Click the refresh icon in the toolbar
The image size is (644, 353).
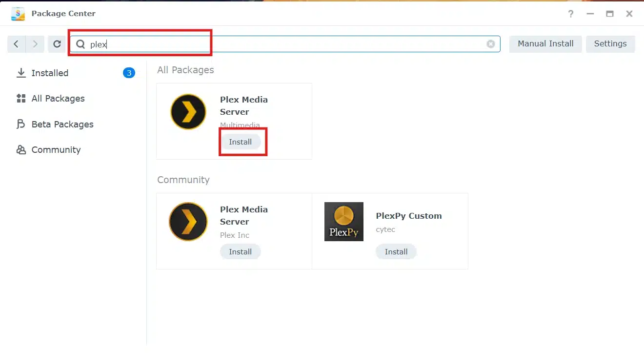coord(57,43)
